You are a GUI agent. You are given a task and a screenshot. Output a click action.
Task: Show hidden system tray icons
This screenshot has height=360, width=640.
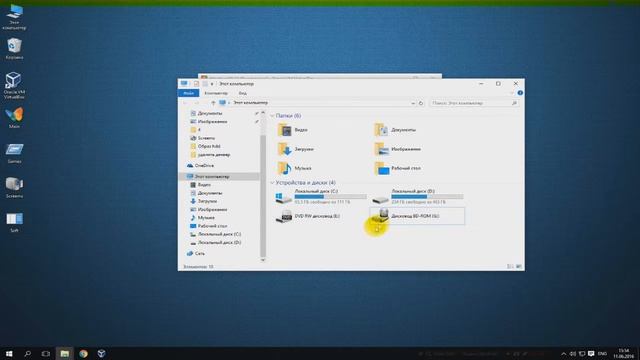564,354
